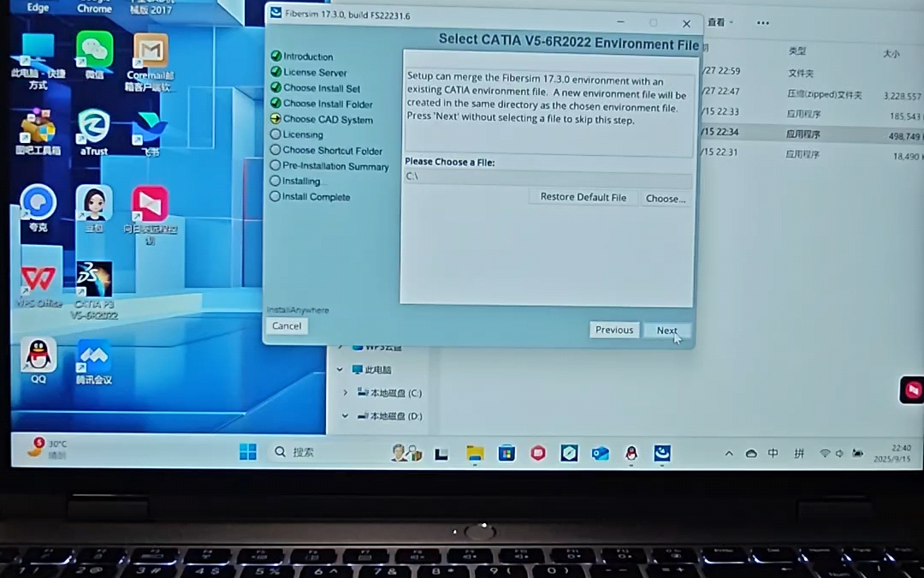Open the clock and date in taskbar

click(x=894, y=453)
